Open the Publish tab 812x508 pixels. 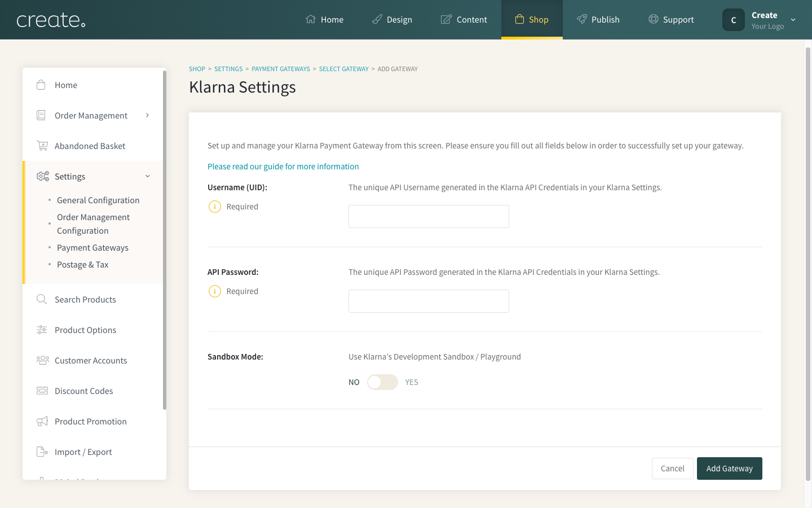[598, 19]
